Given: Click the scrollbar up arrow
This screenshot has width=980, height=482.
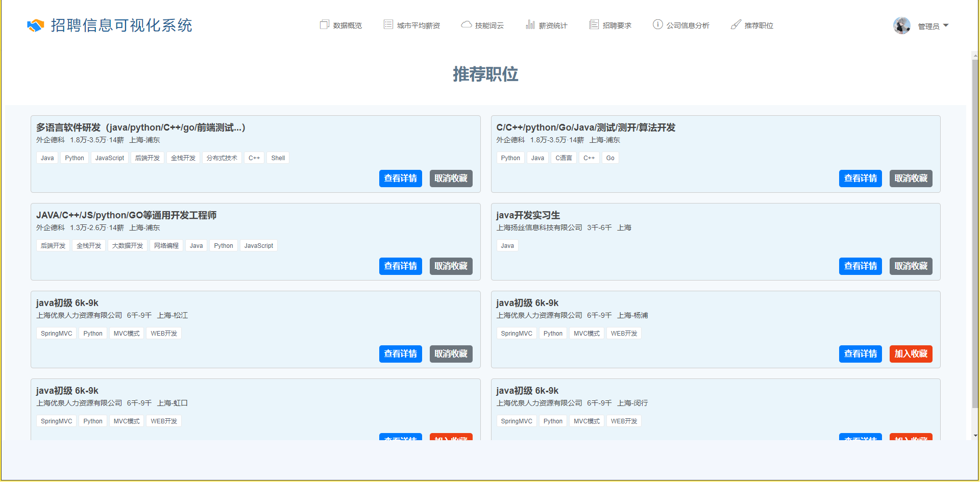Looking at the screenshot, I should pos(975,55).
